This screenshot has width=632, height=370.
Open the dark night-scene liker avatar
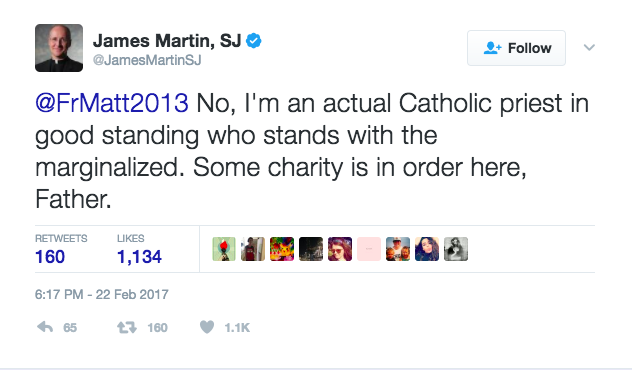311,249
